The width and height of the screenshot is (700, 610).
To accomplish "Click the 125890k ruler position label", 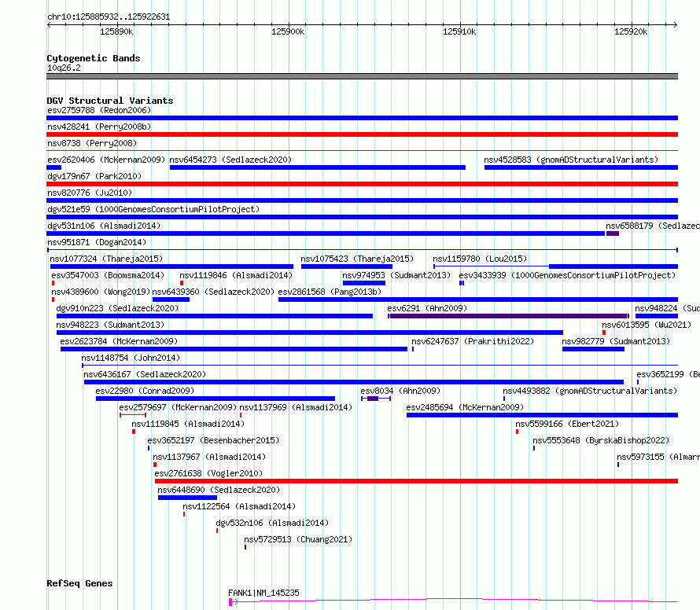I will 116,31.
